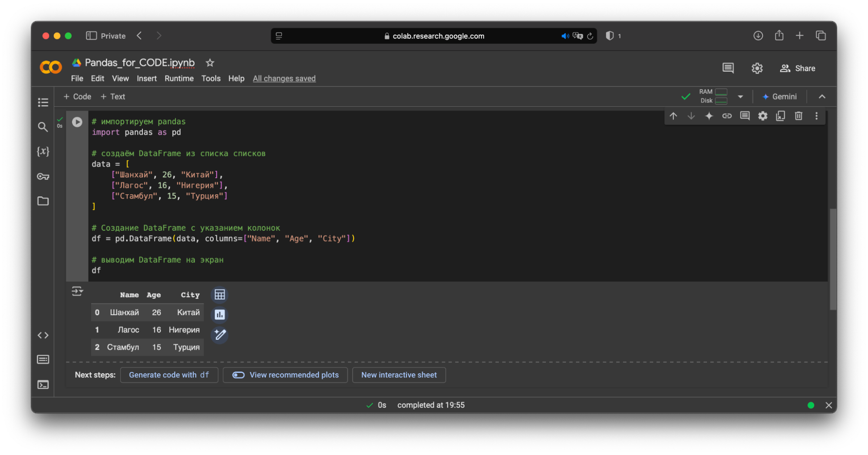
Task: Open the Insert menu
Action: tap(146, 79)
